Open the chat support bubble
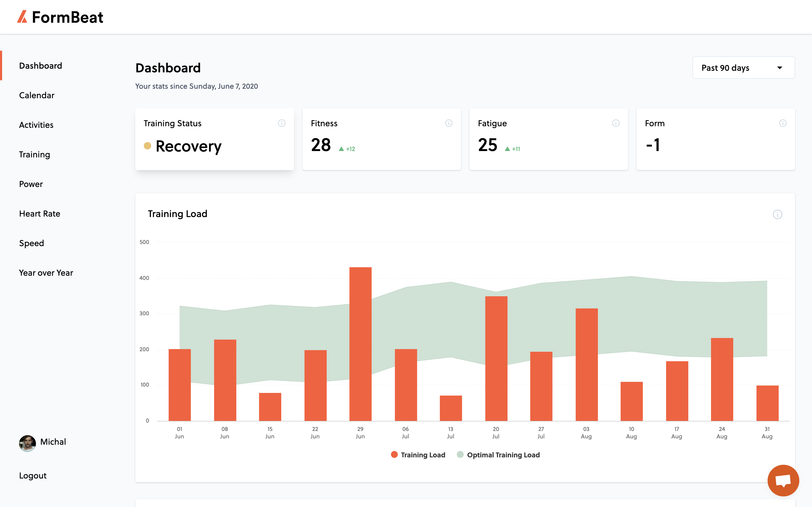Screen dimensions: 812x507 click(x=783, y=480)
